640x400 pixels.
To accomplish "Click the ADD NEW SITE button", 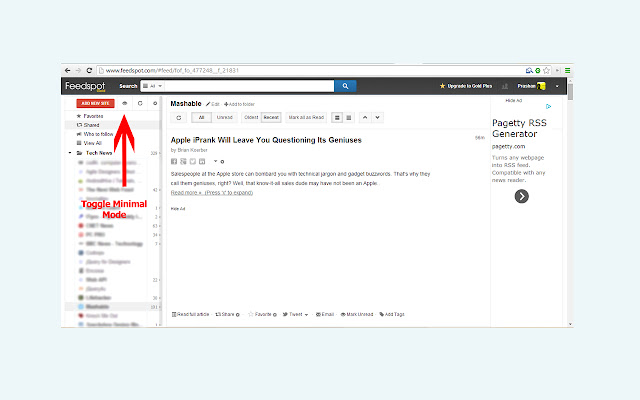I will [x=95, y=103].
